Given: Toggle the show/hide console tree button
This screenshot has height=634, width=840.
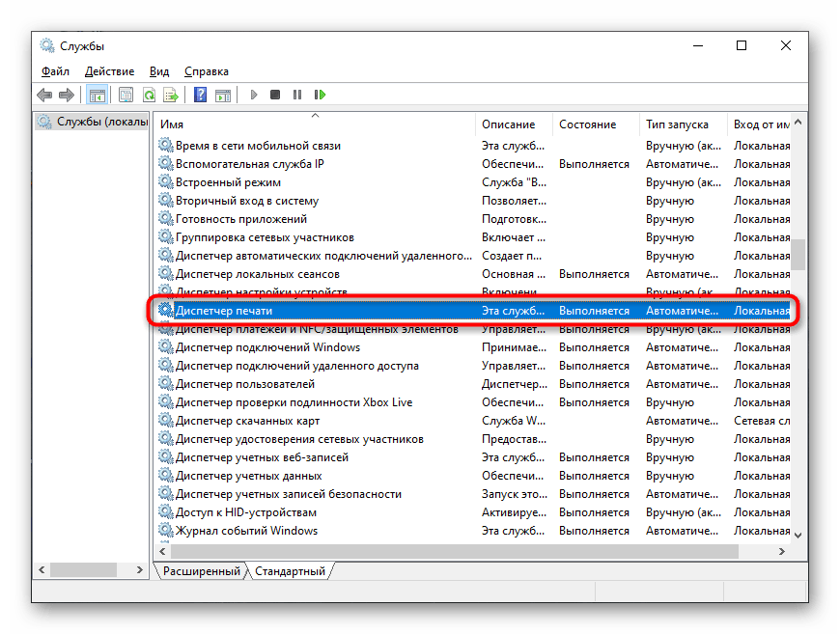Looking at the screenshot, I should (x=97, y=95).
